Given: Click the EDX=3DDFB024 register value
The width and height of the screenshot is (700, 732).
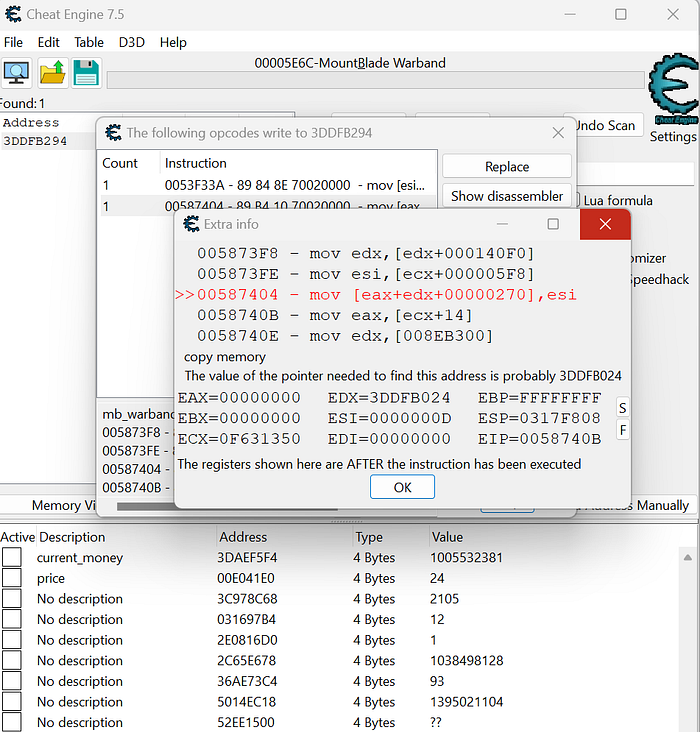Looking at the screenshot, I should click(389, 398).
